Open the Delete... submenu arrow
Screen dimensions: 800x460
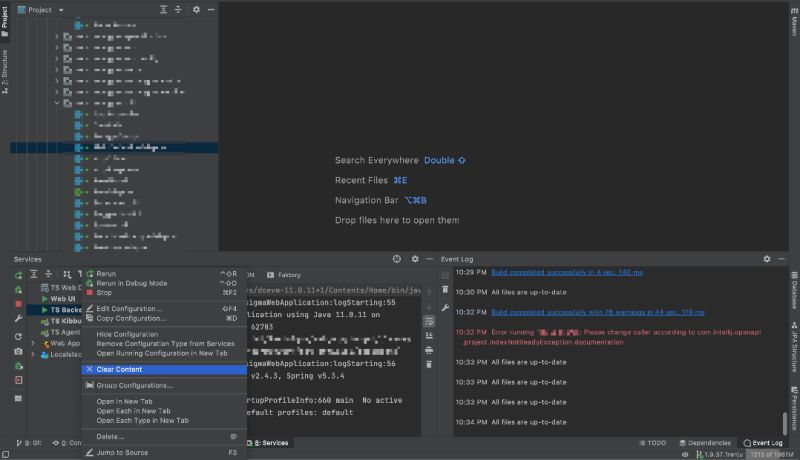234,437
